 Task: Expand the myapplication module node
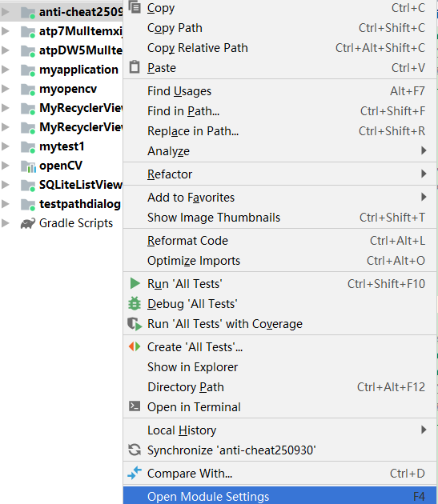5,69
